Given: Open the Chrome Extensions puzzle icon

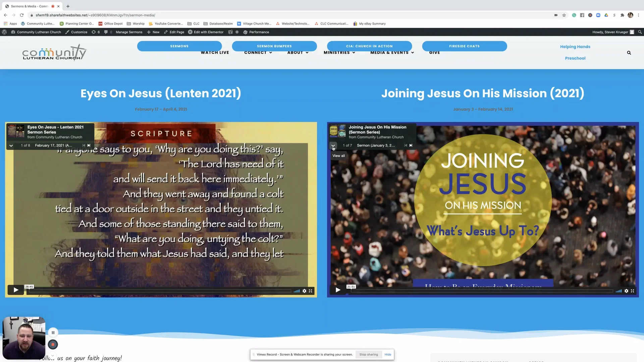Looking at the screenshot, I should pos(622,15).
